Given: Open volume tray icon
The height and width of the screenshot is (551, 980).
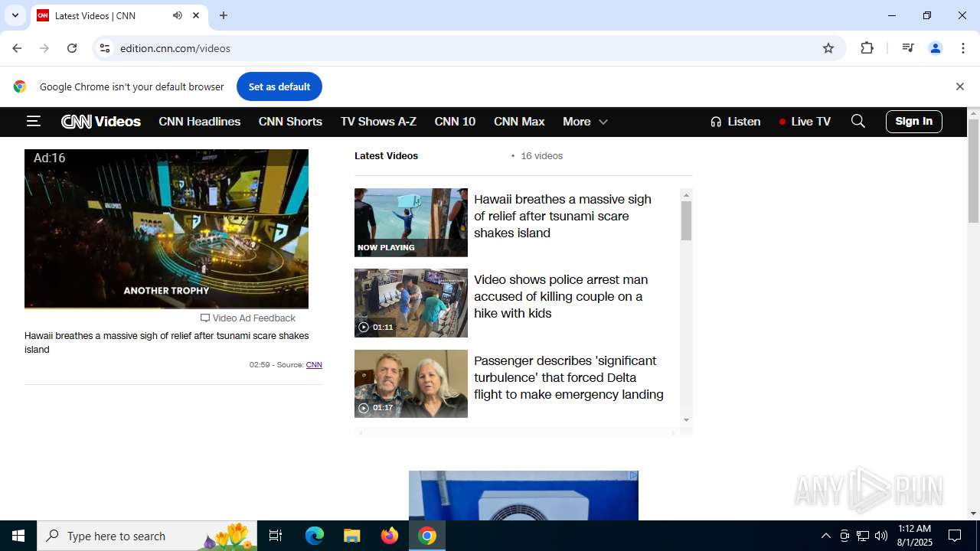Looking at the screenshot, I should coord(881,536).
